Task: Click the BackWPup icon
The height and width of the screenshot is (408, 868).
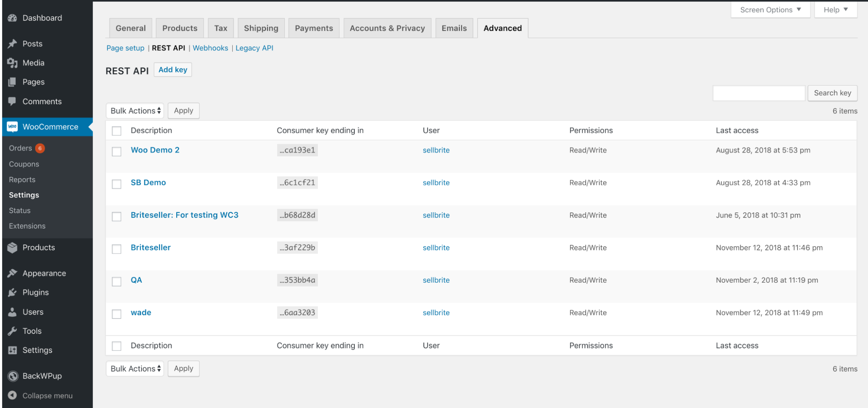Action: (x=13, y=376)
